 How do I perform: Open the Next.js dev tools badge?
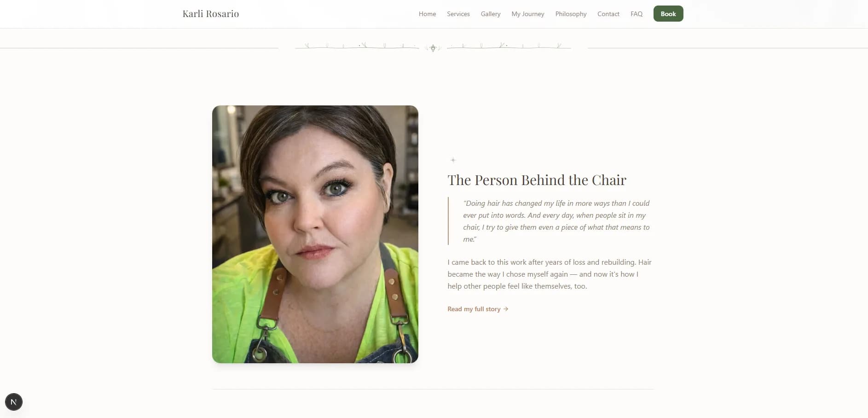[14, 402]
